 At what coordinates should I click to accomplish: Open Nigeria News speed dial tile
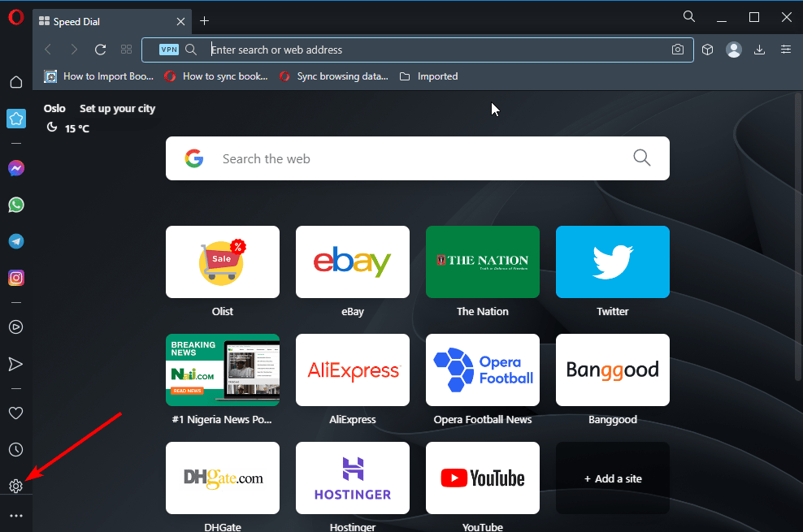click(x=223, y=370)
